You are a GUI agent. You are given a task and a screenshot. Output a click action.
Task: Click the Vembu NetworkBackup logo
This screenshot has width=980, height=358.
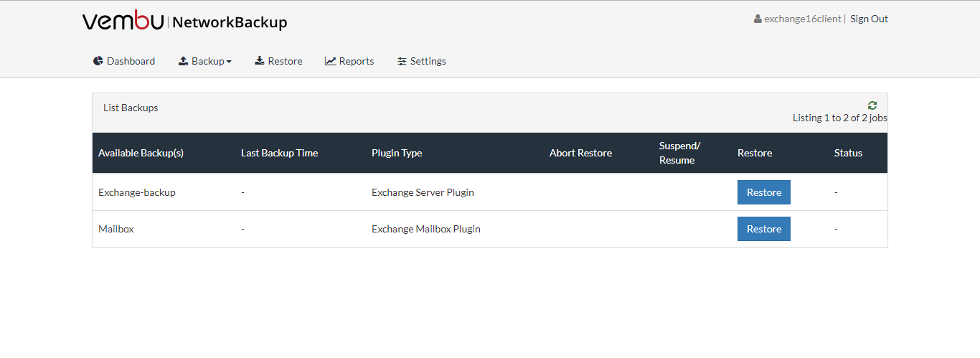[x=184, y=22]
